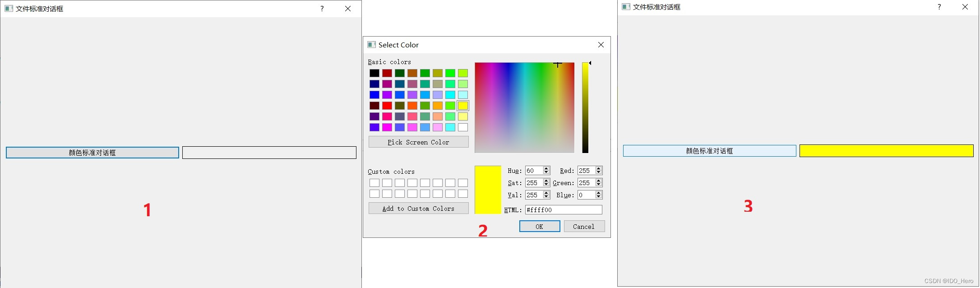Increase Green with its up arrow
The image size is (980, 288).
tap(599, 181)
